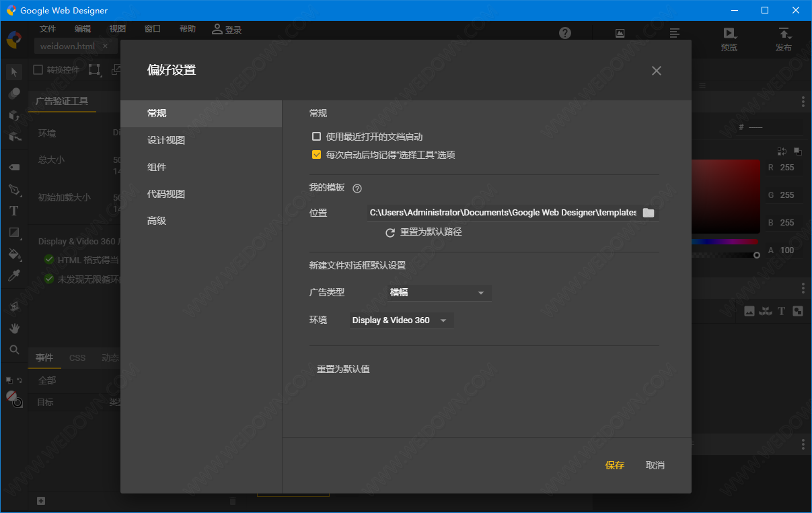Choose the Shape tool
This screenshot has width=812, height=513.
[14, 232]
